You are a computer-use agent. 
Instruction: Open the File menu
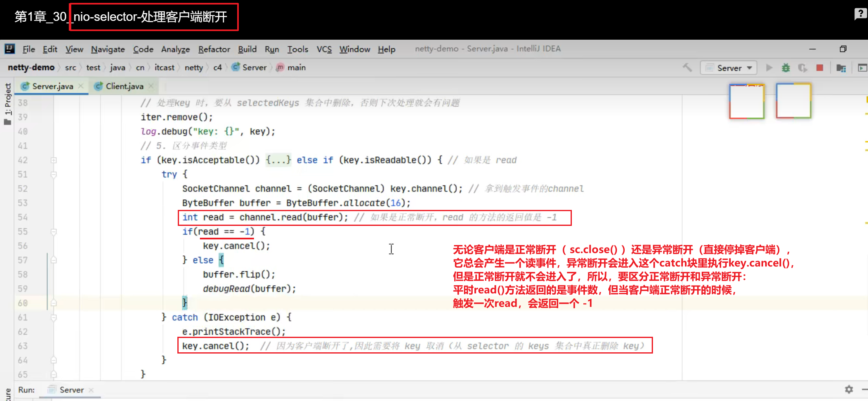[29, 49]
